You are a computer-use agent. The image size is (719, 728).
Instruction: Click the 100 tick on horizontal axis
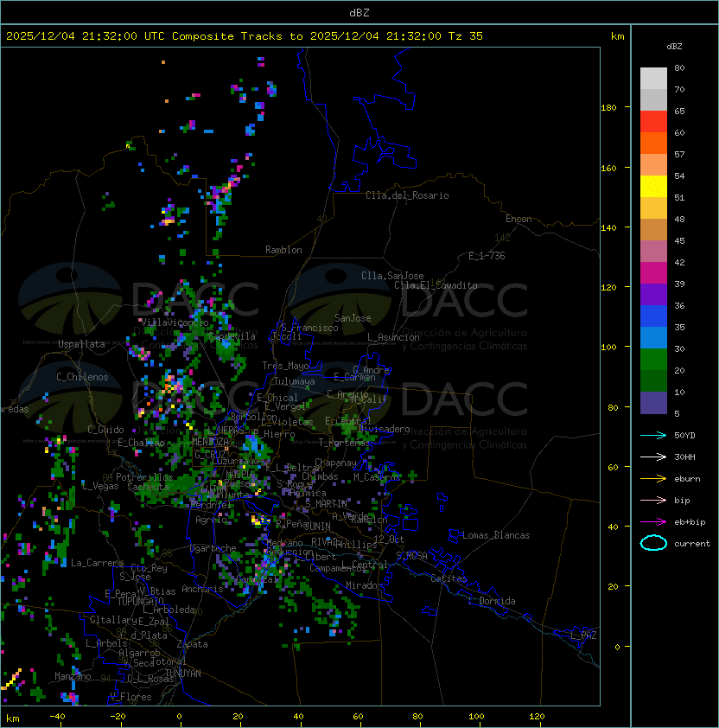476,717
